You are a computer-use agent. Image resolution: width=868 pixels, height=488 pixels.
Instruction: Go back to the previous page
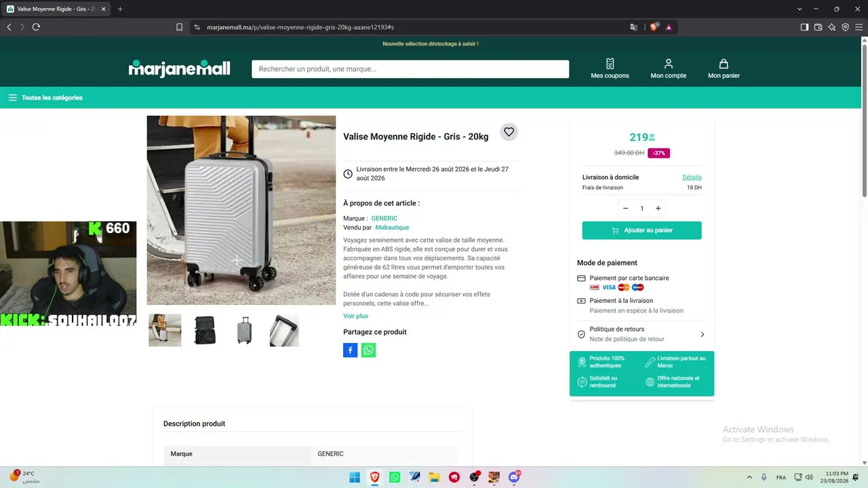9,27
